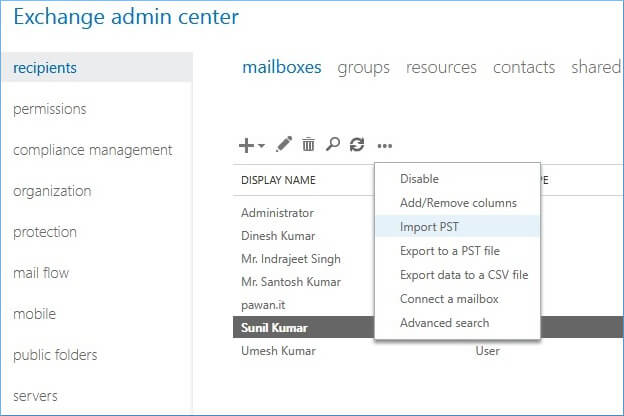Select Add/Remove columns menu entry
Screen dimensions: 624x416
point(458,203)
